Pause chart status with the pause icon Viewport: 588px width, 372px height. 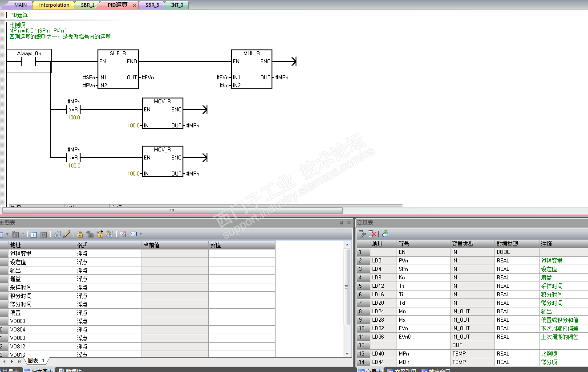coord(44,234)
